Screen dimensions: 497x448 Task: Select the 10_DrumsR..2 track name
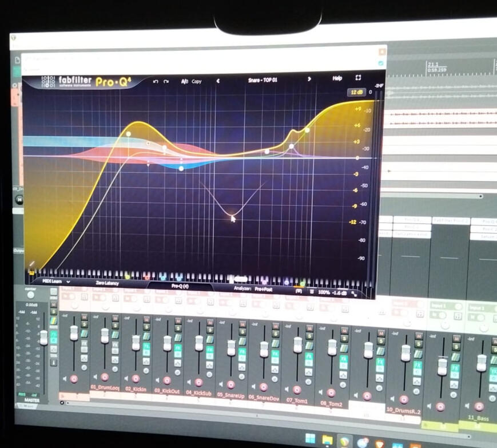[x=403, y=411]
